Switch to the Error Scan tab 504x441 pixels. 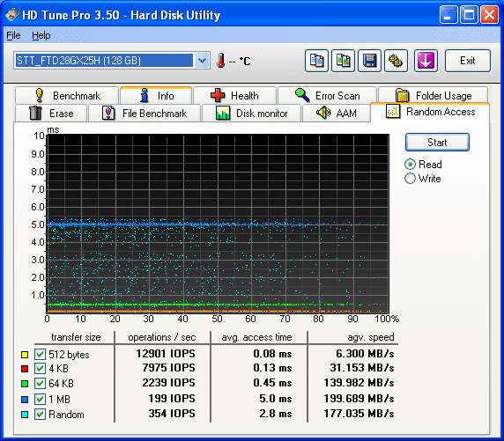click(x=327, y=95)
